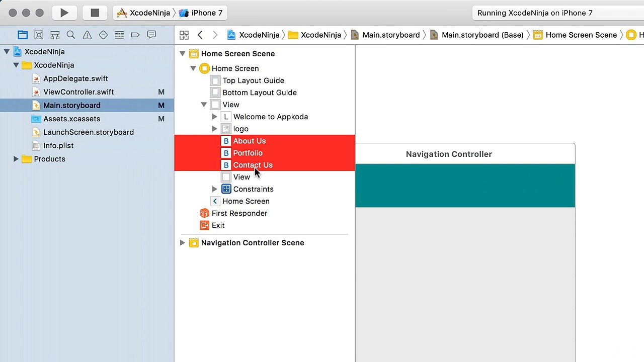Open Info.plist file
This screenshot has width=644, height=362.
point(58,146)
